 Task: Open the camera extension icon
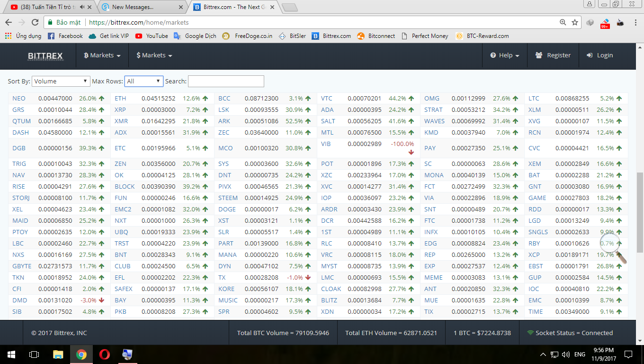(x=620, y=22)
